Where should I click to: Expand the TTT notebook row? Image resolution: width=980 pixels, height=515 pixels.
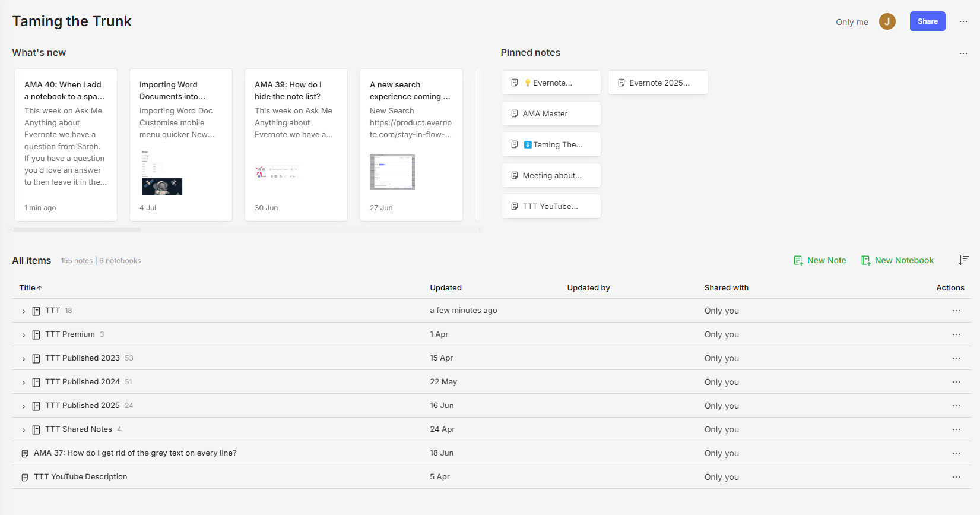[24, 311]
